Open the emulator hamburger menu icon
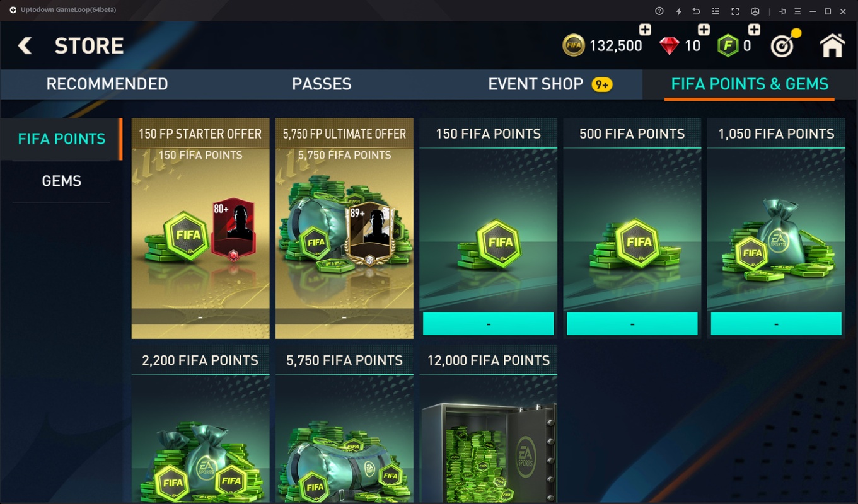The height and width of the screenshot is (504, 858). tap(797, 11)
